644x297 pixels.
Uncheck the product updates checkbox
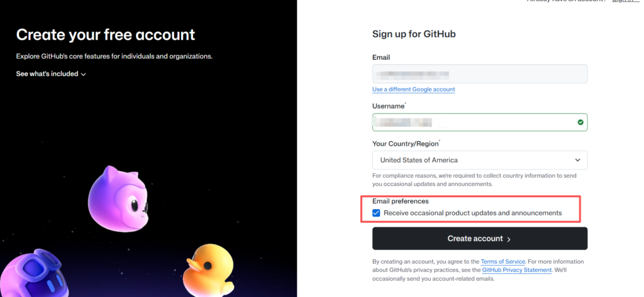[x=377, y=213]
